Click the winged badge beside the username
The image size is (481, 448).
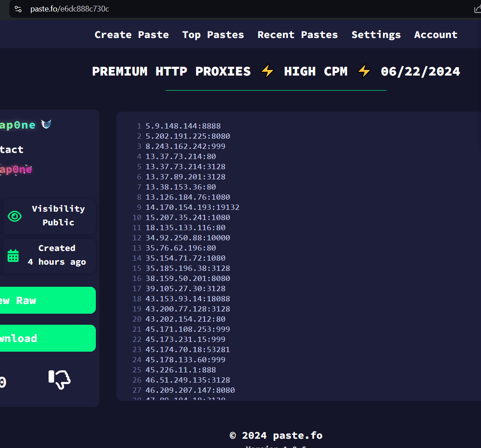coord(46,124)
